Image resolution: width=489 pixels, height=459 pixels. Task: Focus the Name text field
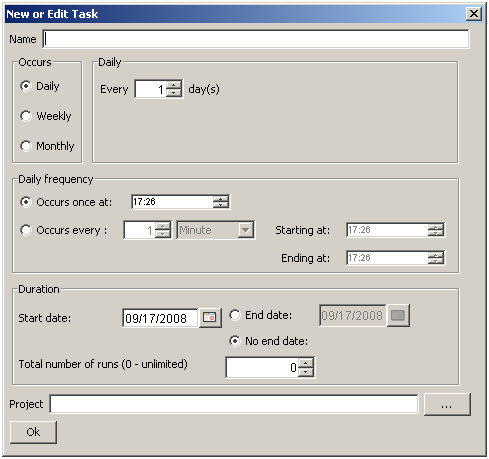(x=256, y=39)
